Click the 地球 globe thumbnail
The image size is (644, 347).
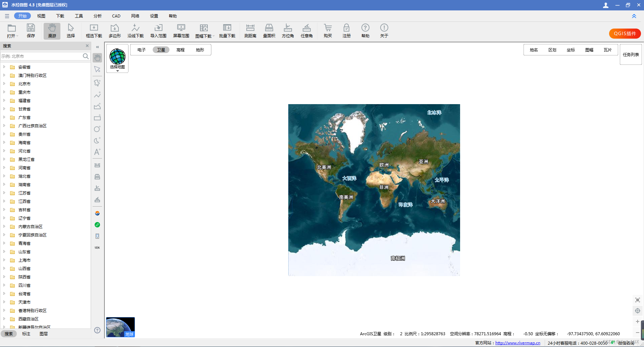(120, 327)
